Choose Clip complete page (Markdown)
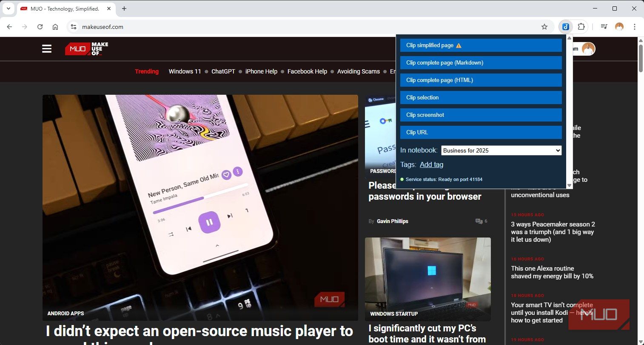Image resolution: width=644 pixels, height=345 pixels. click(481, 63)
